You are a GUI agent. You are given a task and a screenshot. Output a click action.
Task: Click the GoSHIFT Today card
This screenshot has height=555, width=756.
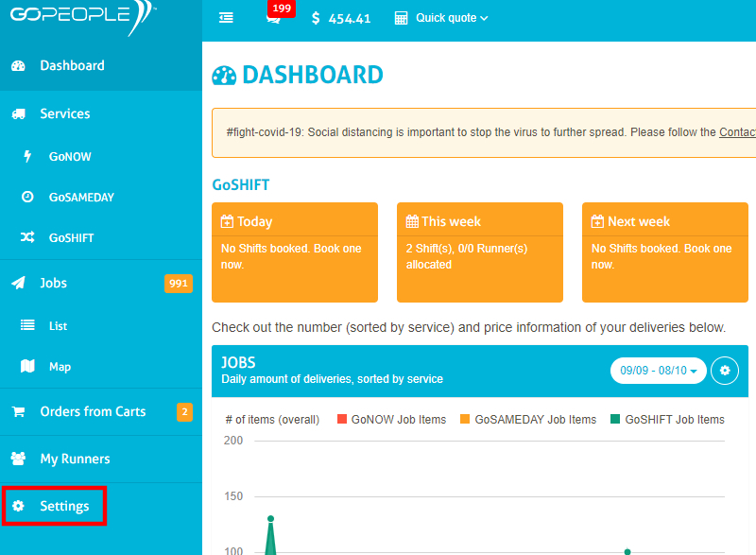[295, 252]
